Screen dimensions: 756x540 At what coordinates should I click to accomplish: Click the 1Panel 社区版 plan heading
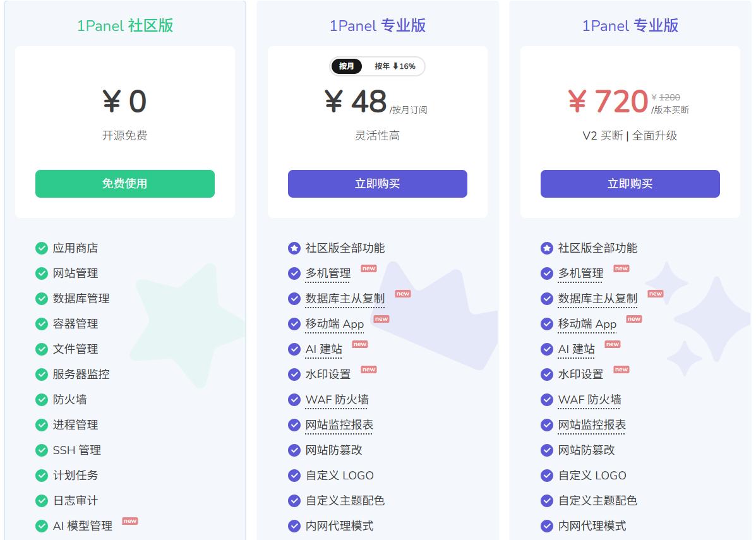click(125, 26)
